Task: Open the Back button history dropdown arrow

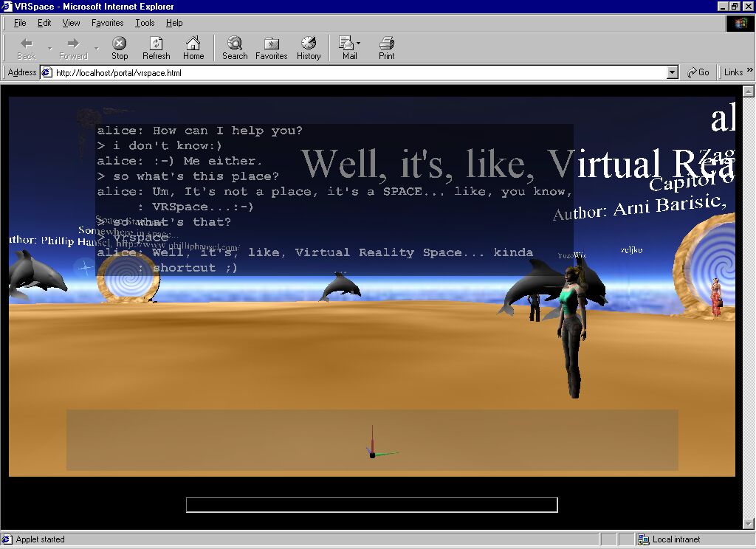Action: 50,49
